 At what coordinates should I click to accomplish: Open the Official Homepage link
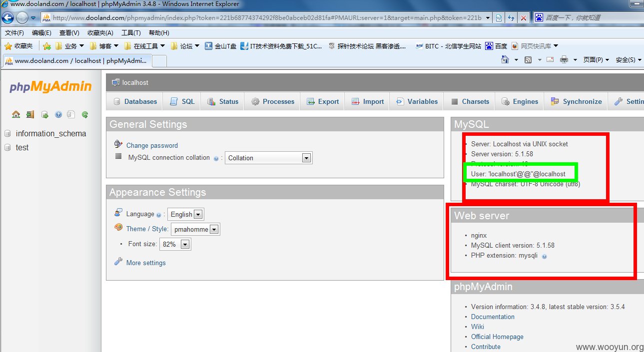pyautogui.click(x=497, y=337)
